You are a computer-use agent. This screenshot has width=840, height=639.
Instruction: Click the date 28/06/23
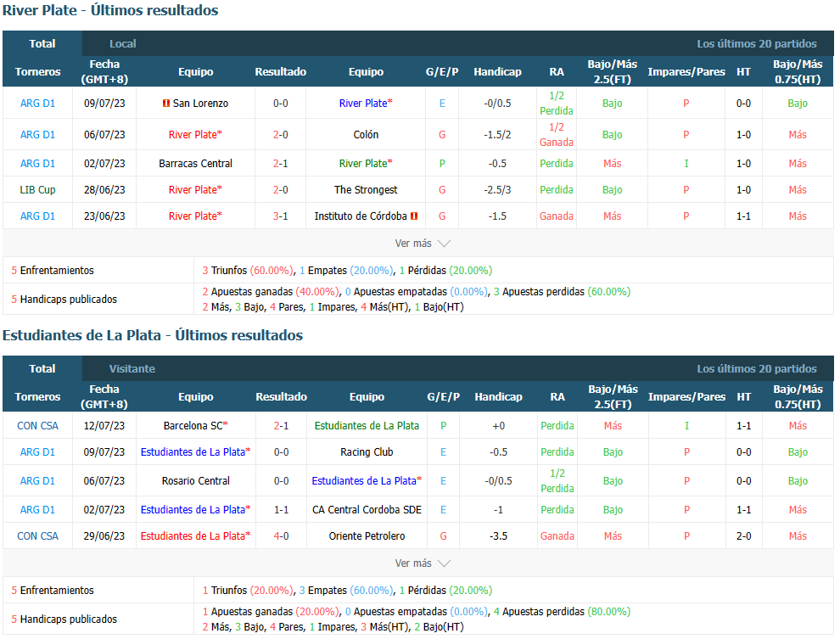click(104, 190)
